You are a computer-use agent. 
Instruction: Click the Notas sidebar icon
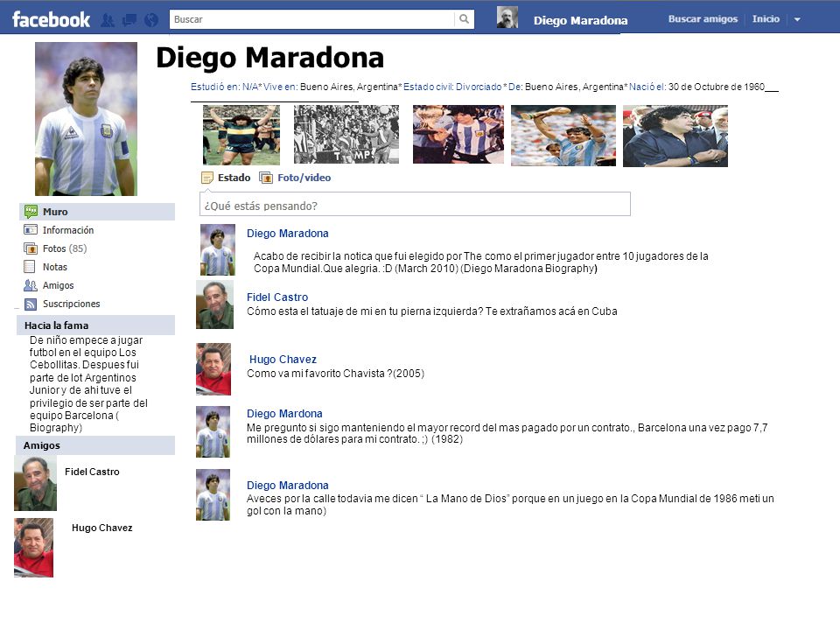[x=30, y=267]
